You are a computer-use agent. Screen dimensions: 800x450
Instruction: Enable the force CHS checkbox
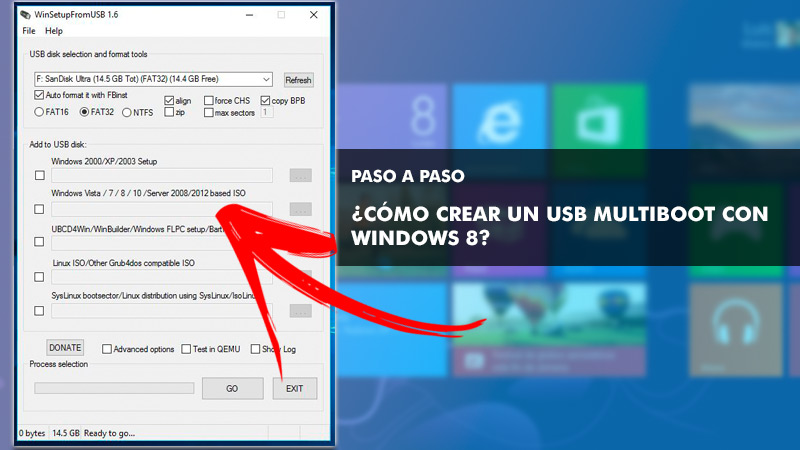[208, 101]
